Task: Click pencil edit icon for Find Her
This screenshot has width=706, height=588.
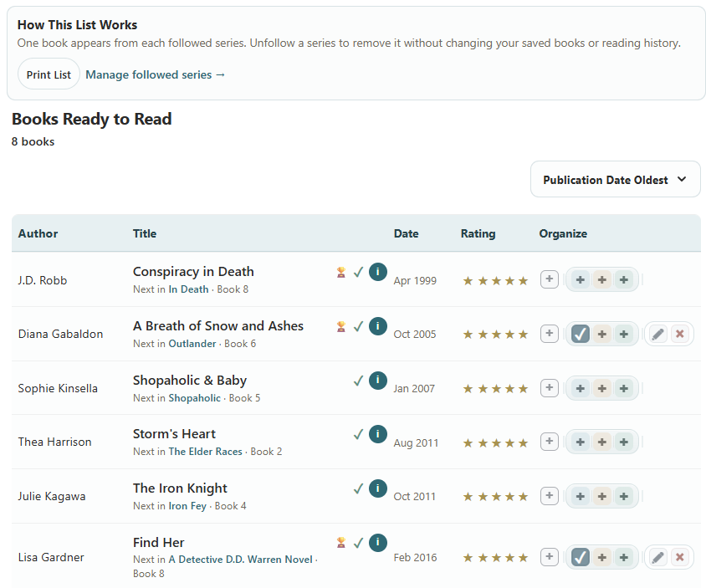Action: [657, 557]
